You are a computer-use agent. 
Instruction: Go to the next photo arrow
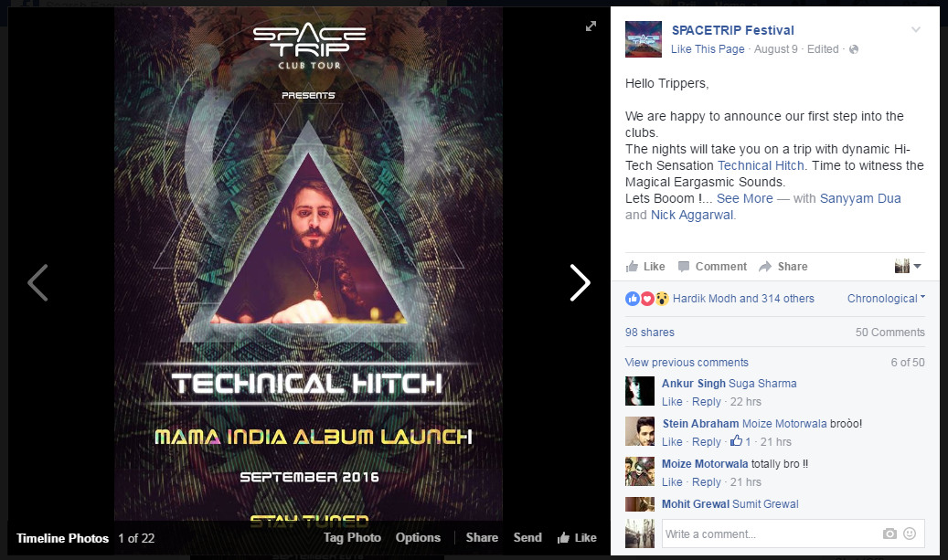tap(580, 282)
